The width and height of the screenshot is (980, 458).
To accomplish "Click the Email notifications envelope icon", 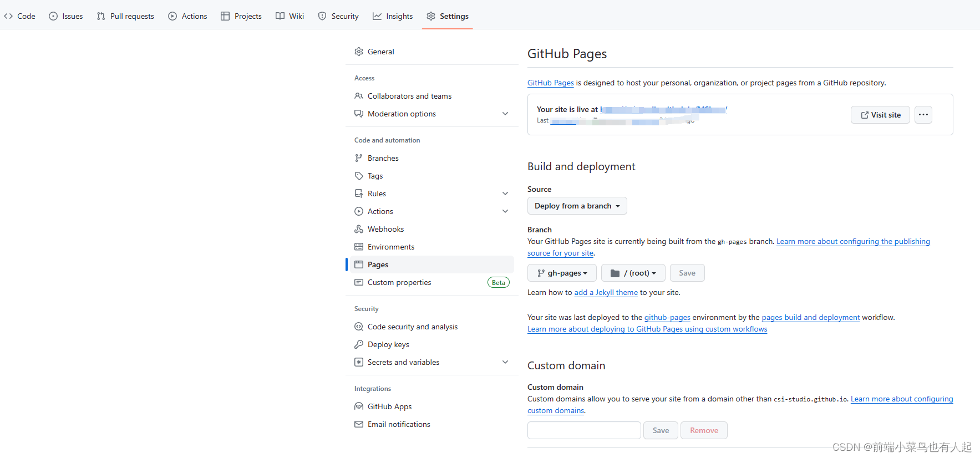I will click(359, 424).
